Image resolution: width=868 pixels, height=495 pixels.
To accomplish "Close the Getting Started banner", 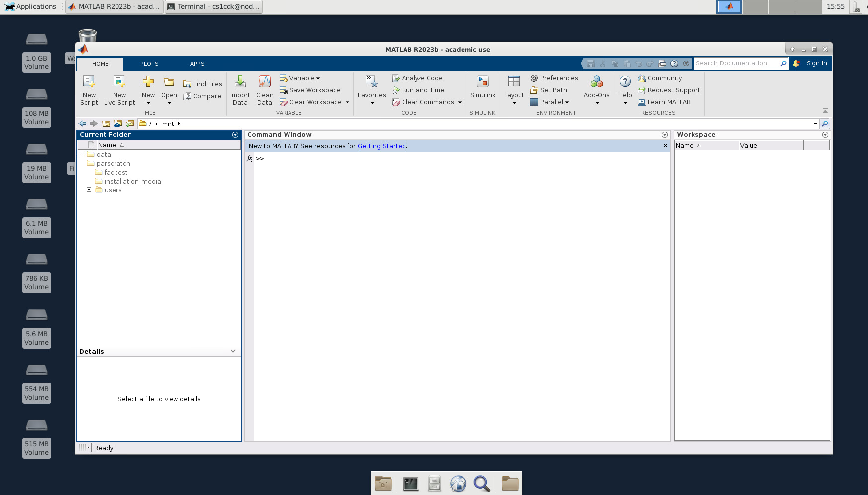I will click(x=666, y=146).
